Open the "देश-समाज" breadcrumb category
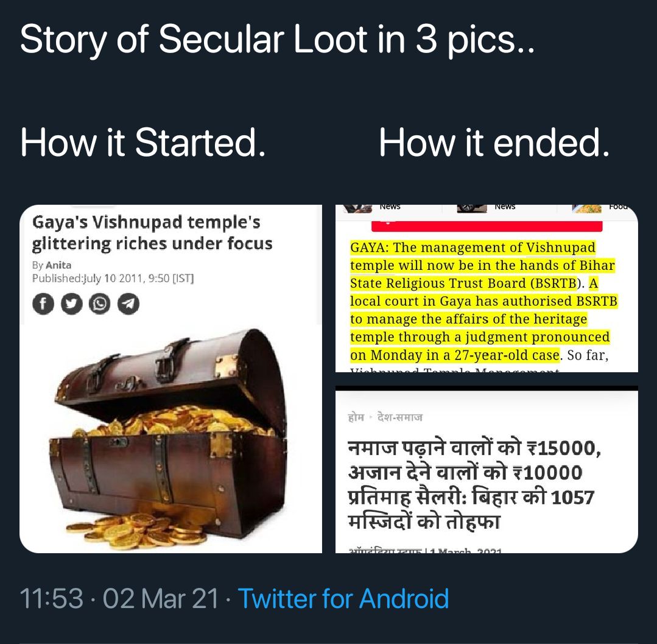 (399, 417)
